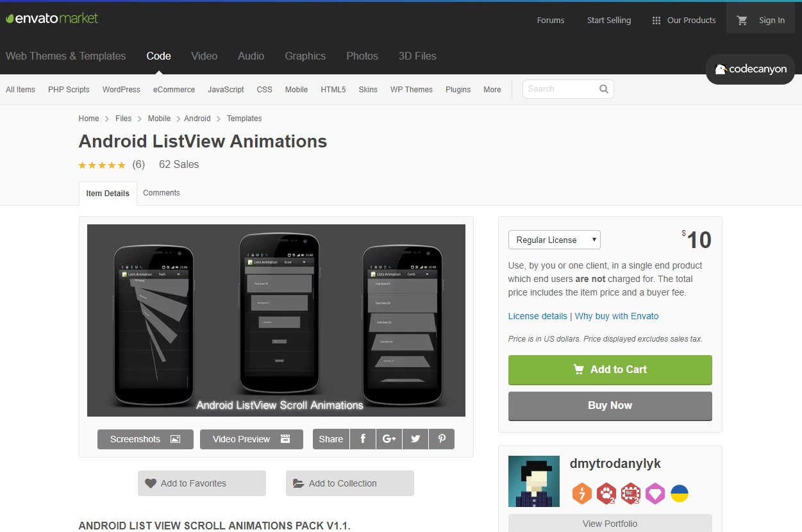Click the shopping cart icon
This screenshot has height=532, width=802.
pos(742,20)
